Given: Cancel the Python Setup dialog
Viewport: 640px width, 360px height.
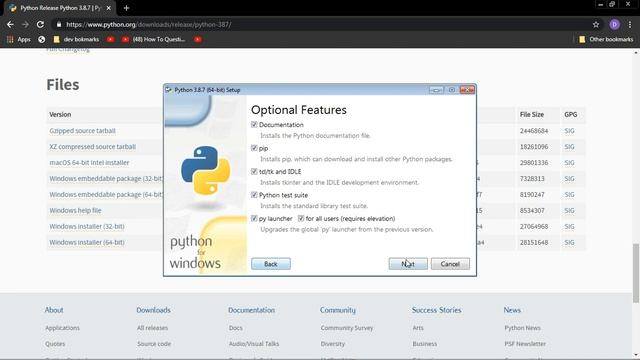Looking at the screenshot, I should (450, 264).
